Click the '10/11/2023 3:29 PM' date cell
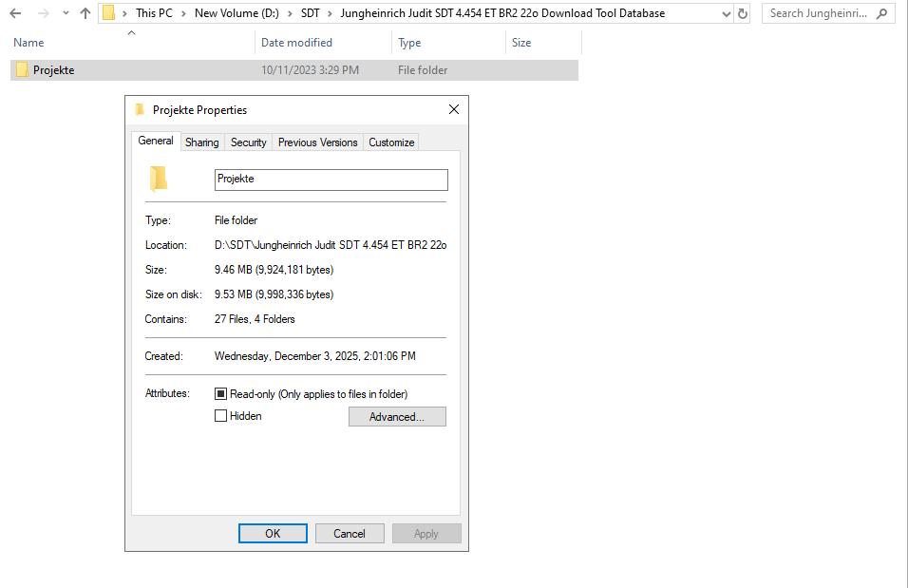The width and height of the screenshot is (908, 588). coord(310,70)
